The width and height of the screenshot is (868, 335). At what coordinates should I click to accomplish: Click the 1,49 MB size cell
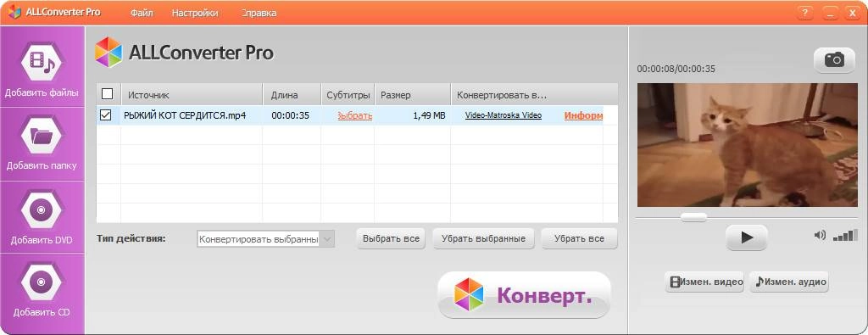429,115
